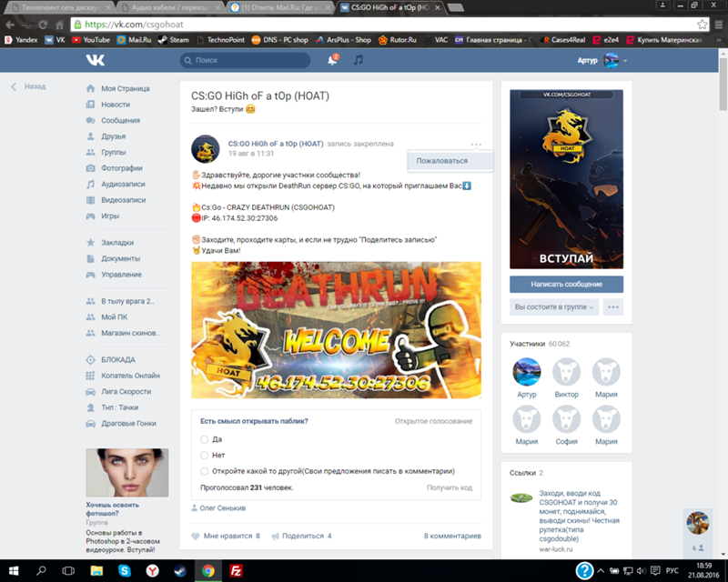728x582 pixels.
Task: Open File Explorer from taskbar
Action: tap(96, 571)
